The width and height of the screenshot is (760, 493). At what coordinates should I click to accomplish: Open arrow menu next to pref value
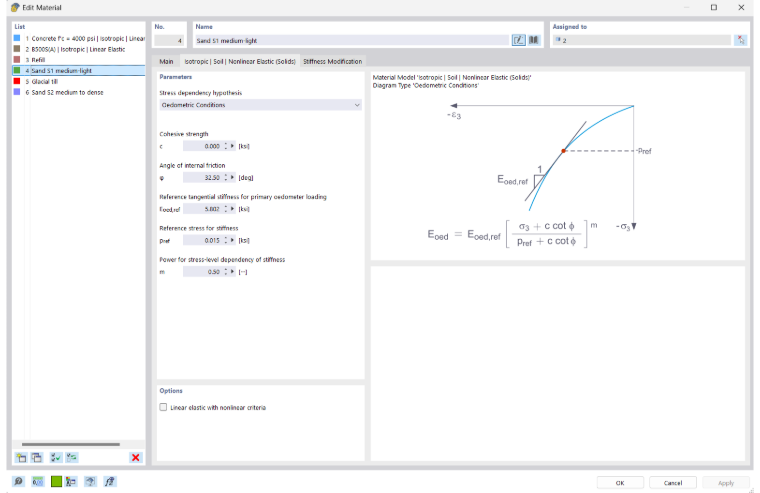point(232,240)
